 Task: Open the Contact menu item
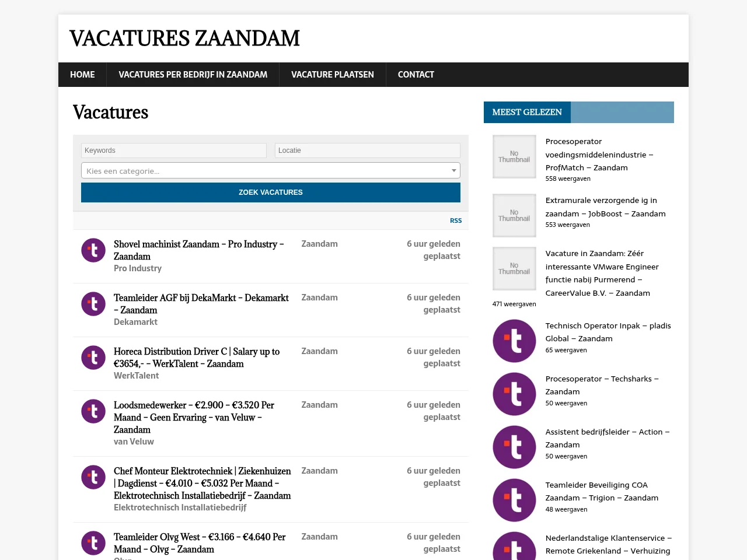coord(416,75)
